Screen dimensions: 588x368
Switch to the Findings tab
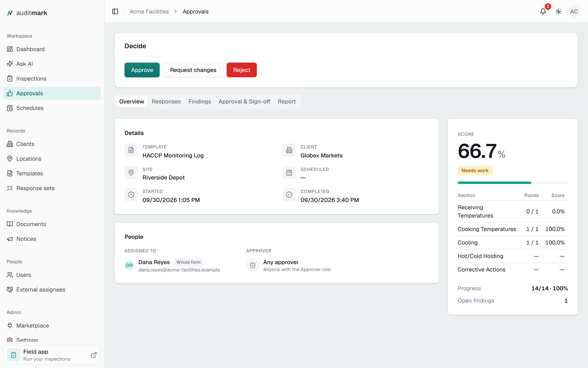[x=200, y=101]
